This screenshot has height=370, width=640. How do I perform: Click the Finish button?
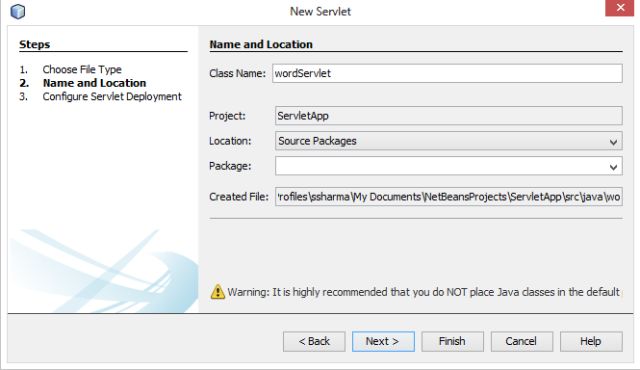click(x=452, y=341)
